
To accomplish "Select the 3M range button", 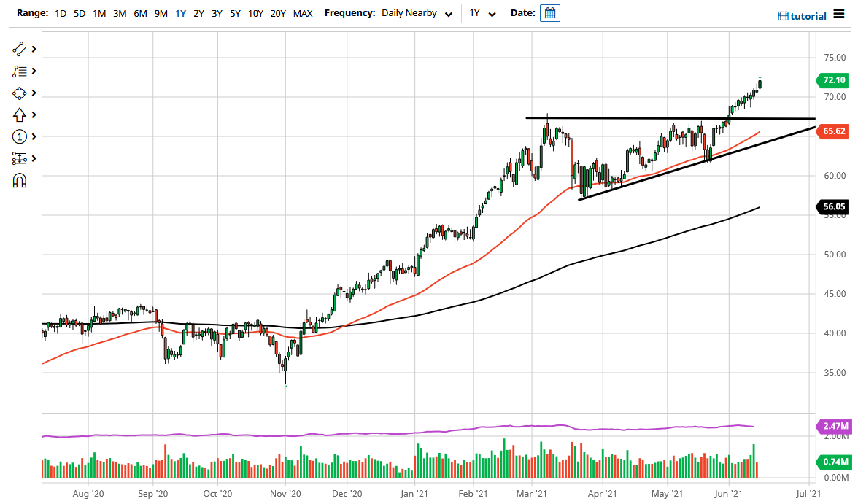I will click(x=120, y=13).
